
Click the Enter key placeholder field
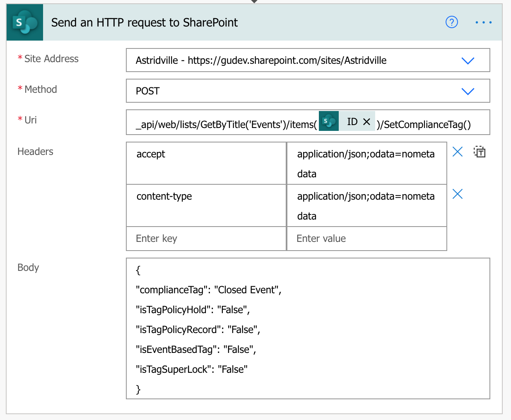pos(206,239)
